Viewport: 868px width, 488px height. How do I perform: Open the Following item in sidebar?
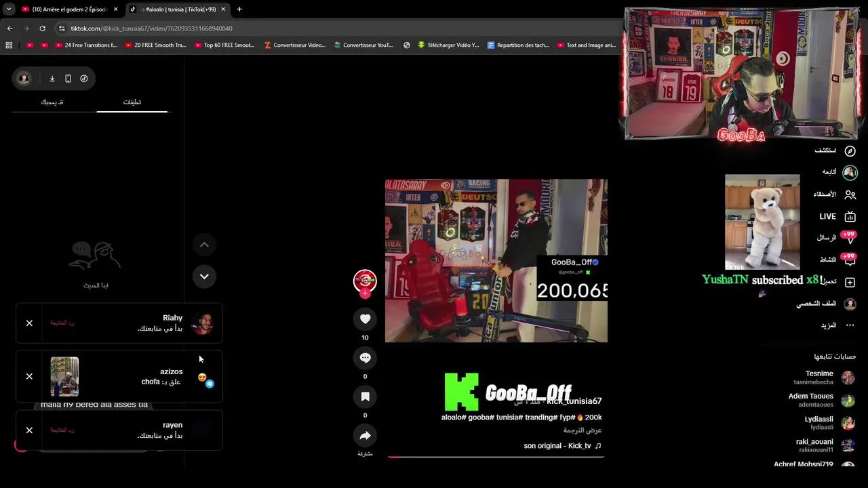(840, 172)
